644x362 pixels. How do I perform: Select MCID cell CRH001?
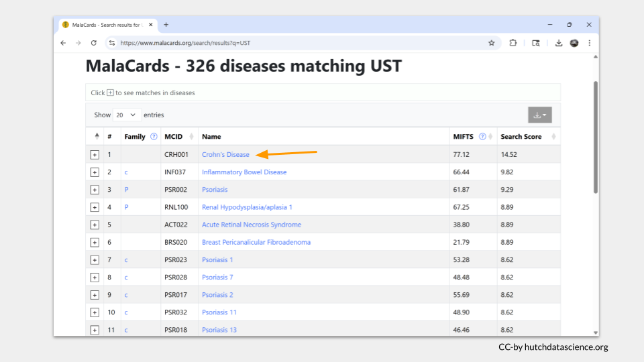click(x=176, y=155)
